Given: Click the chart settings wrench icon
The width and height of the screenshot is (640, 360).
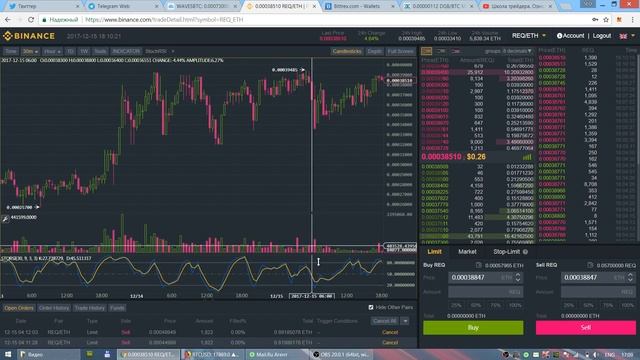Looking at the screenshot, I should (5, 219).
